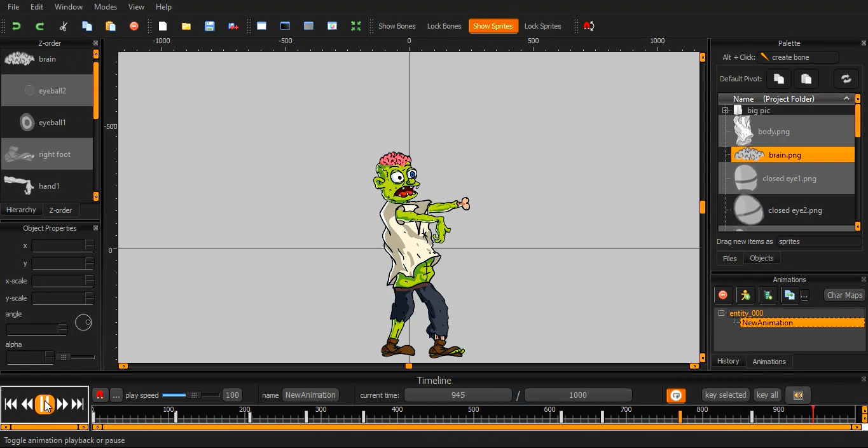This screenshot has height=448, width=868.
Task: Toggle Lock Bones
Action: (x=444, y=26)
